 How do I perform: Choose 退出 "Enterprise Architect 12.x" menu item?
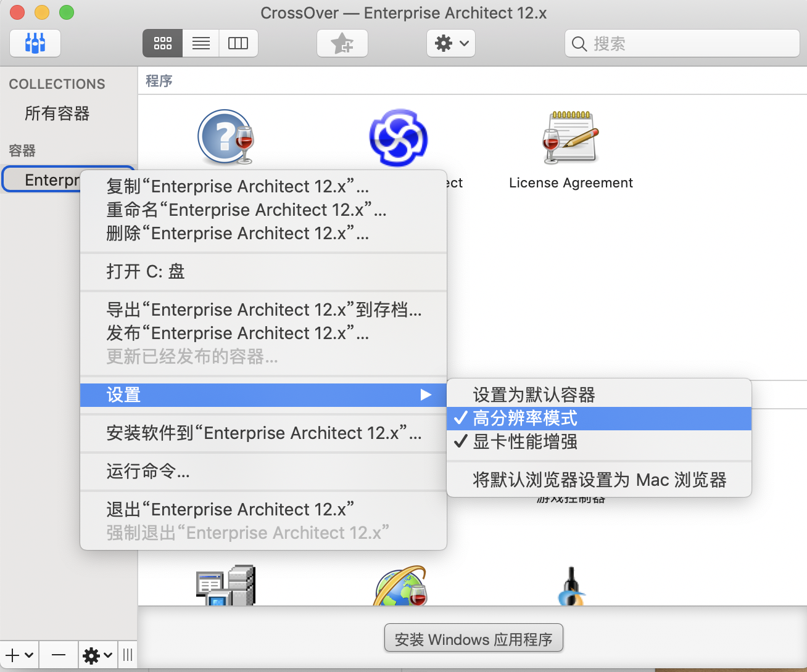pyautogui.click(x=263, y=509)
